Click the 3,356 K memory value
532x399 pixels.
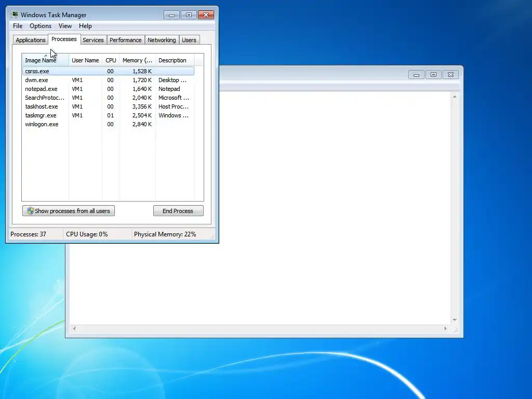pos(142,107)
